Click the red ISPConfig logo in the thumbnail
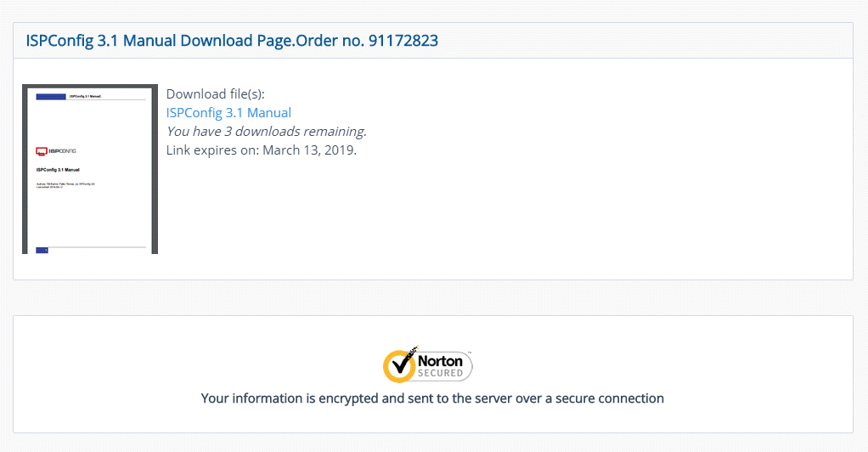 tap(41, 151)
